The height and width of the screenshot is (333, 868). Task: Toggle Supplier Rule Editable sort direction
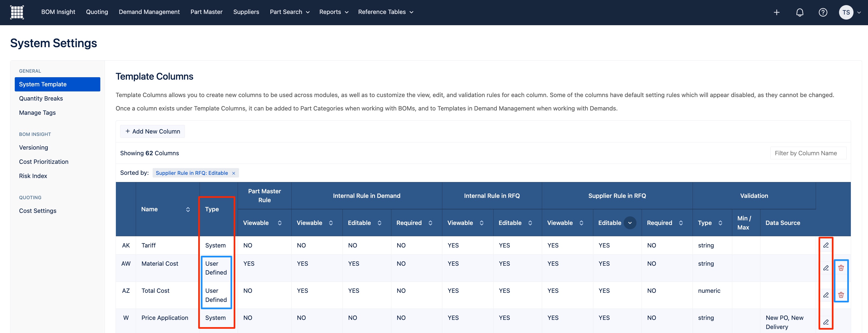(630, 223)
